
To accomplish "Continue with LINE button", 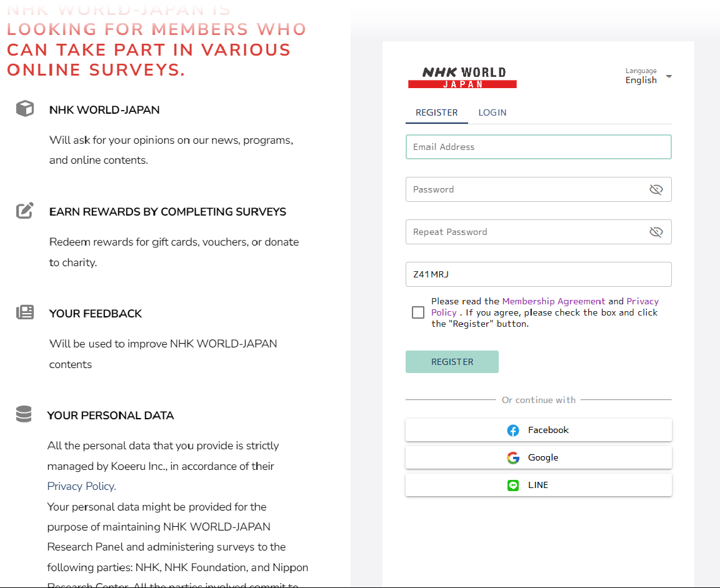I will tap(539, 485).
